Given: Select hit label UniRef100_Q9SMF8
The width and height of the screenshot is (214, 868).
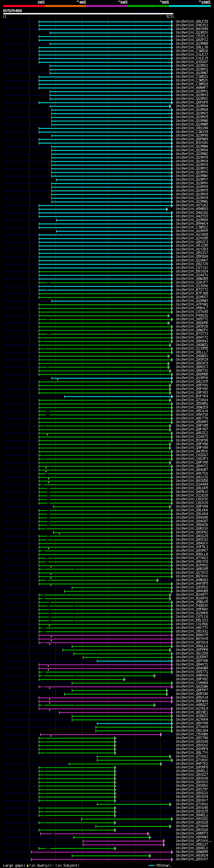Looking at the screenshot, I should (x=192, y=767).
